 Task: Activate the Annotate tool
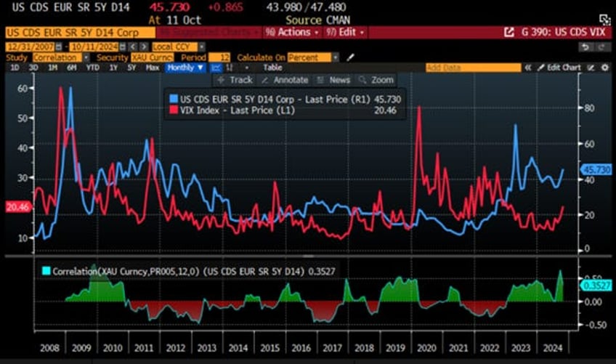tap(285, 80)
